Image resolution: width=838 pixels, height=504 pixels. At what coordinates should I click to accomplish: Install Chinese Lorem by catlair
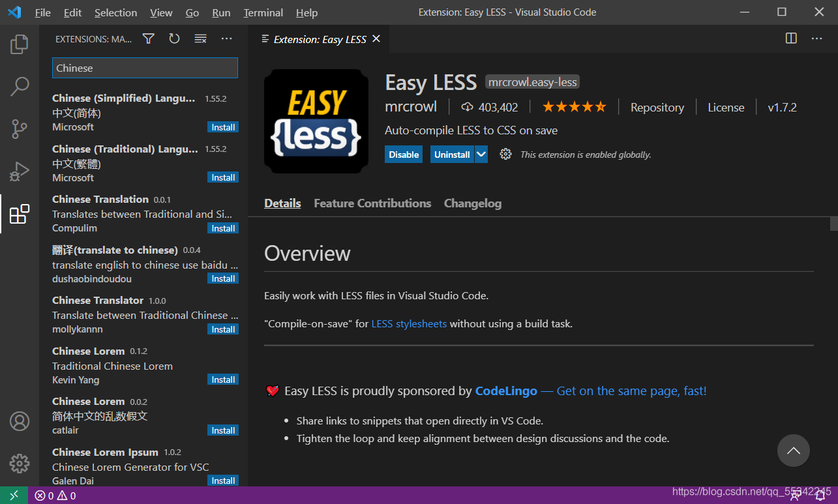223,430
